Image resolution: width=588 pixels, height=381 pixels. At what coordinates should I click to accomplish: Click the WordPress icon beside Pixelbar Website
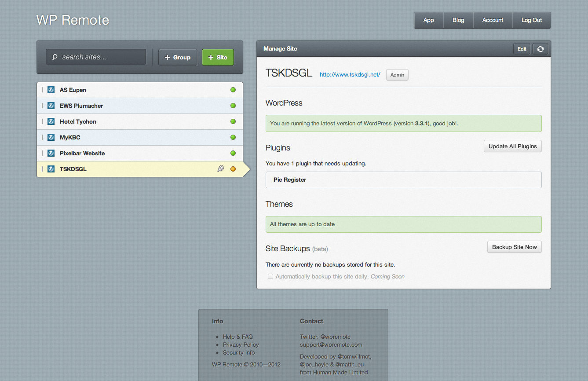[51, 153]
